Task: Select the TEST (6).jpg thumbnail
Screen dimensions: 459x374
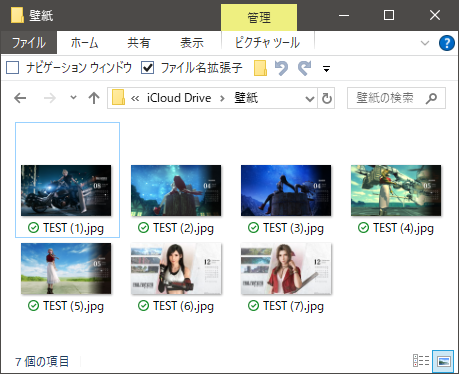Action: (x=176, y=268)
